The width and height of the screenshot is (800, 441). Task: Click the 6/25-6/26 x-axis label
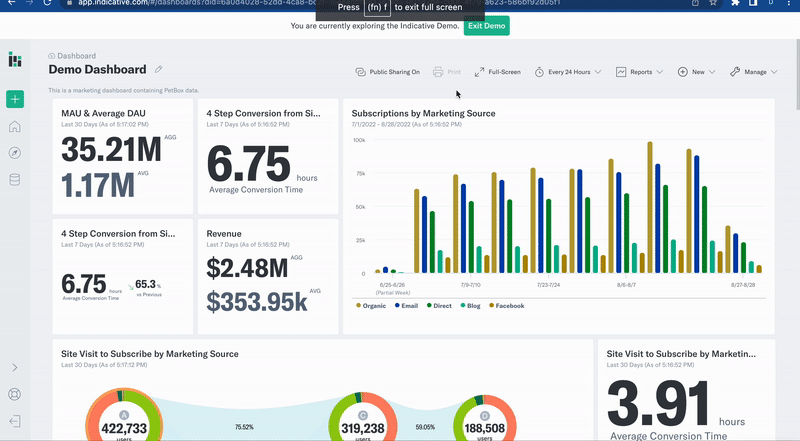pyautogui.click(x=392, y=285)
